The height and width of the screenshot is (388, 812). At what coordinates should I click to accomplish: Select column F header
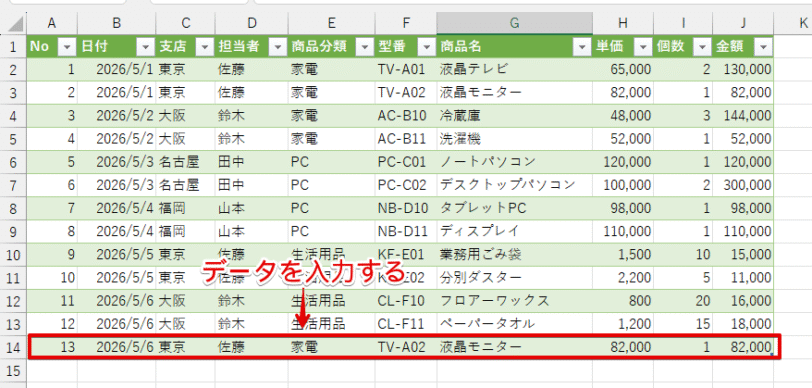pos(406,23)
